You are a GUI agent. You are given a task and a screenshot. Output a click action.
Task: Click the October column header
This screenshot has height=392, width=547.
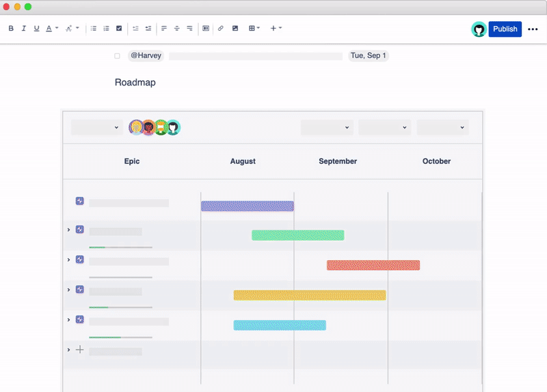pyautogui.click(x=436, y=161)
